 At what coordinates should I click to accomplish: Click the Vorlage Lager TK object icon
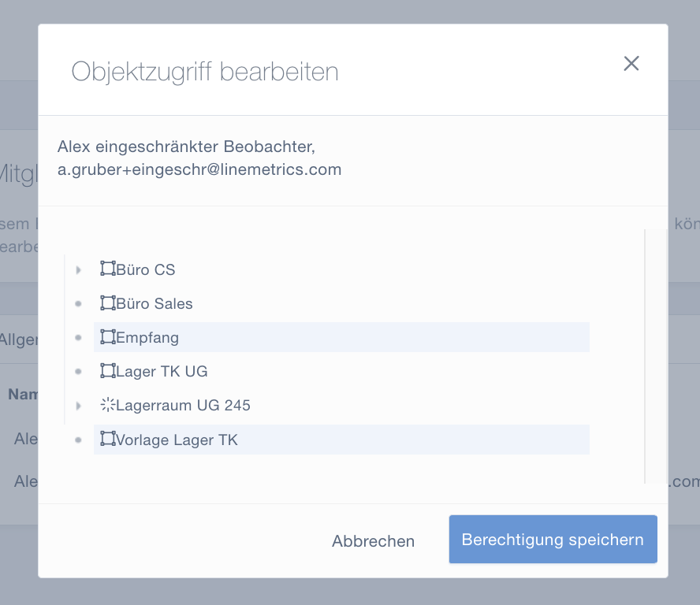[x=108, y=439]
